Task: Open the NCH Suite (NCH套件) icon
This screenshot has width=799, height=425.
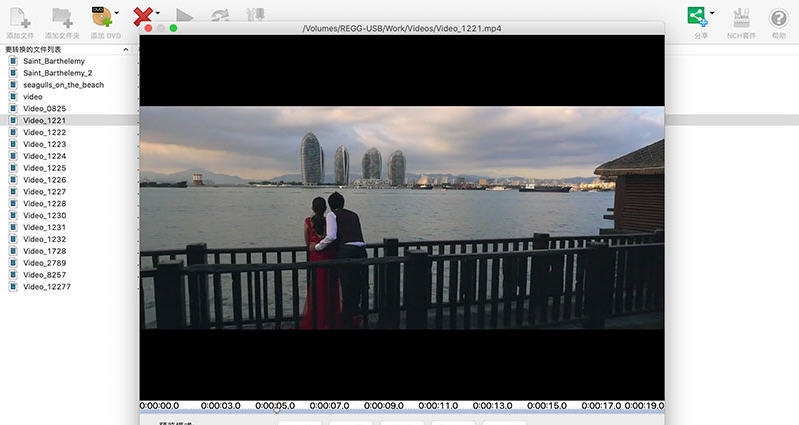Action: coord(741,17)
